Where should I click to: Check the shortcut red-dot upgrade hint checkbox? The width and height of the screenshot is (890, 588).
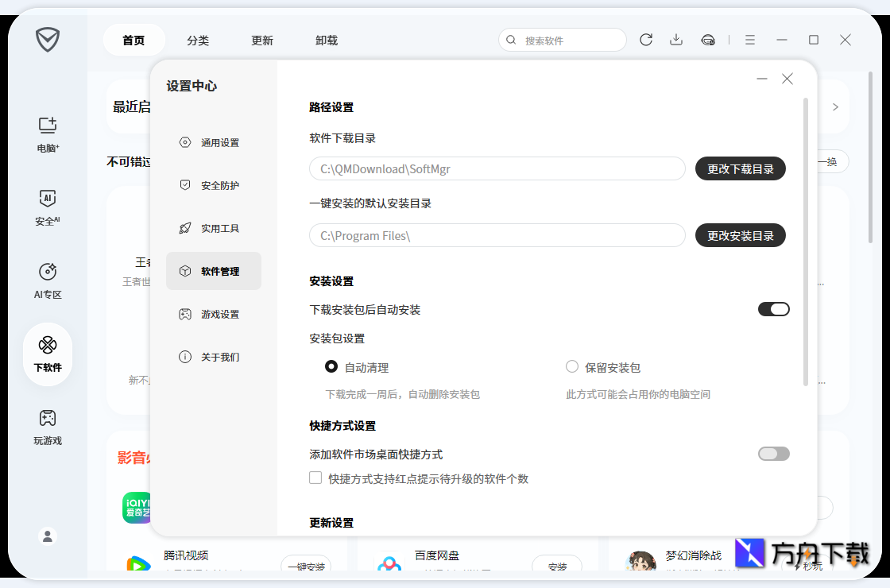click(x=315, y=478)
